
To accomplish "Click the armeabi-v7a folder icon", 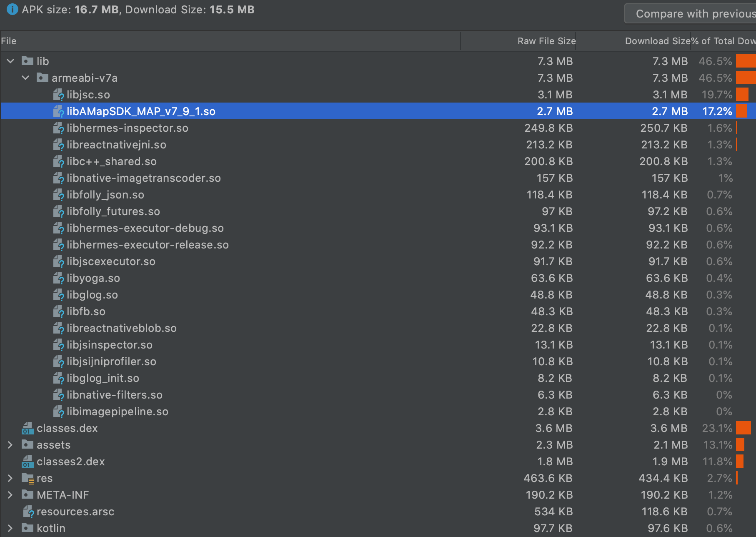I will point(43,78).
